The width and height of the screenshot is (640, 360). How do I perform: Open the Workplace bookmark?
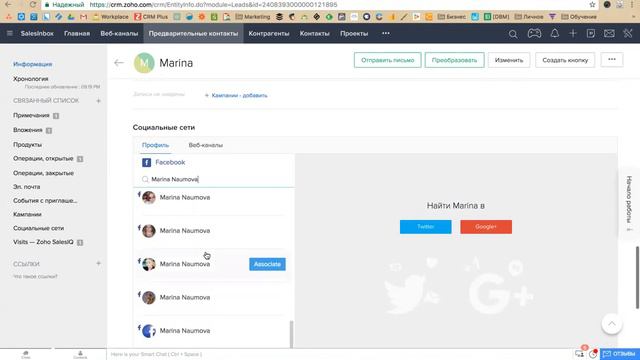(111, 17)
